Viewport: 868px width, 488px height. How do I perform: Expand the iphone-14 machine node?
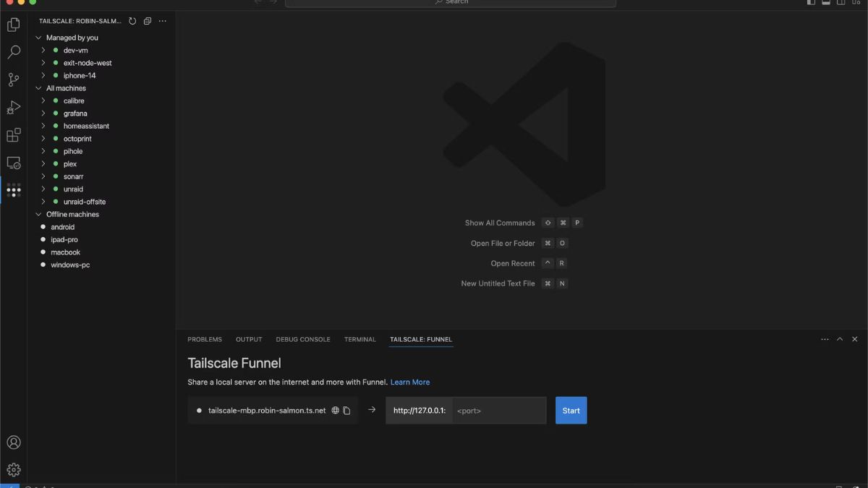point(43,75)
